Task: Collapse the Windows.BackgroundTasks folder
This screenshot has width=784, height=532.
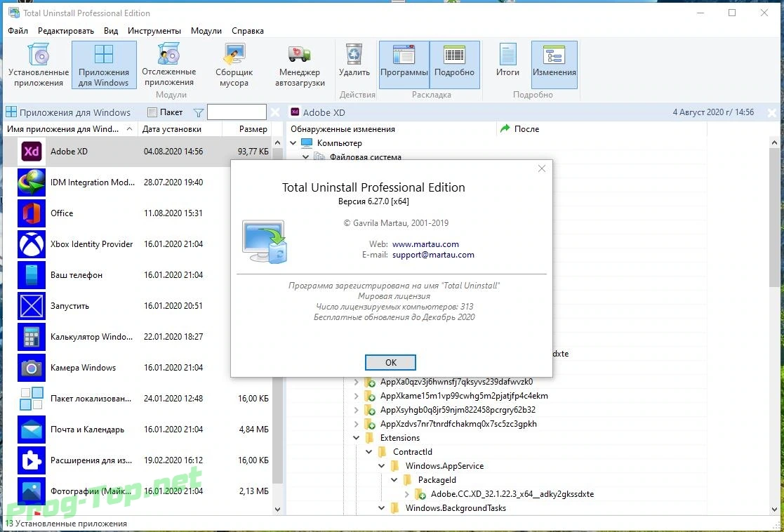Action: tap(381, 508)
